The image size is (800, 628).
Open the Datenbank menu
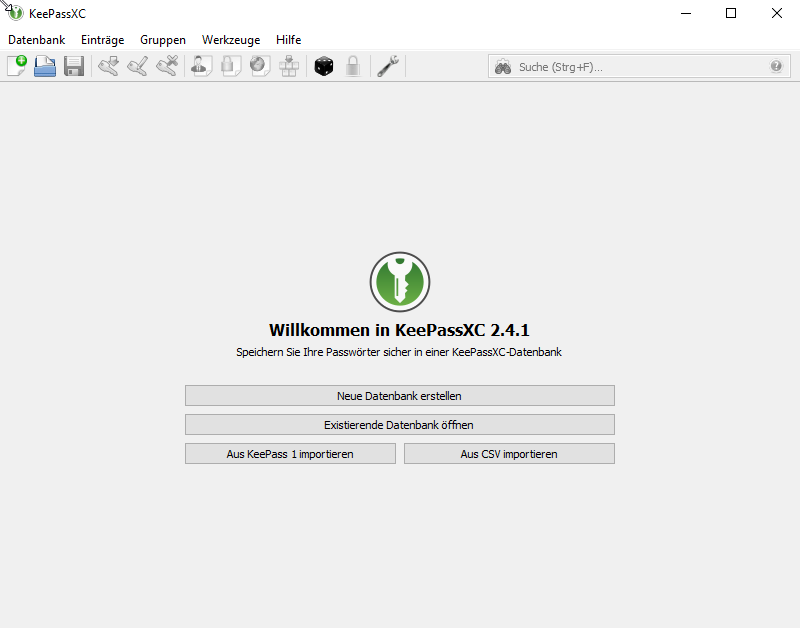[x=37, y=40]
